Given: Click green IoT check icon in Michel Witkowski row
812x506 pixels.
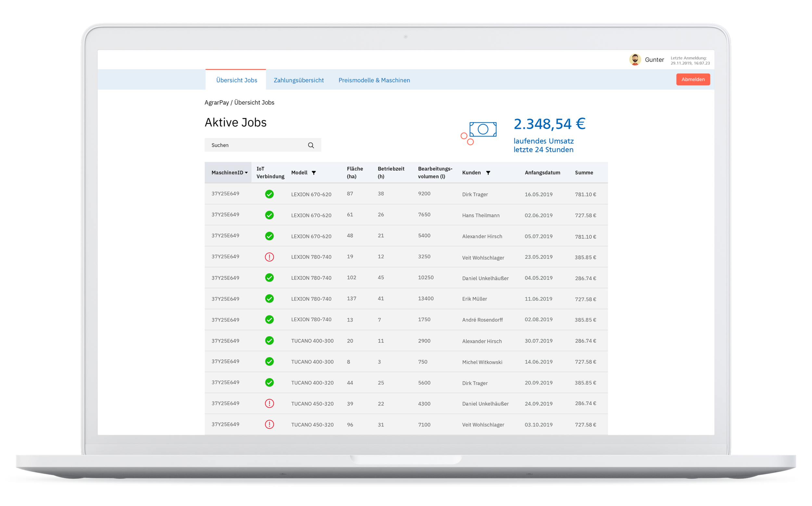Looking at the screenshot, I should pos(269,361).
